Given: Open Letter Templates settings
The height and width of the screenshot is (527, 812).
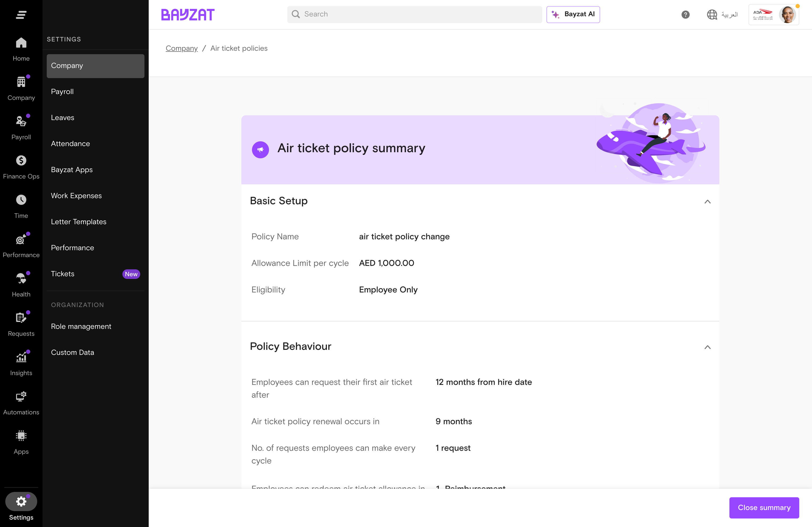Looking at the screenshot, I should (96, 222).
